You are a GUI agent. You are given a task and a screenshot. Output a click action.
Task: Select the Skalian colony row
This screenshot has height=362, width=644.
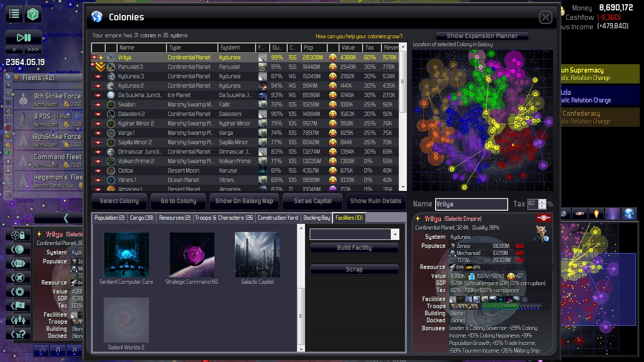point(245,105)
